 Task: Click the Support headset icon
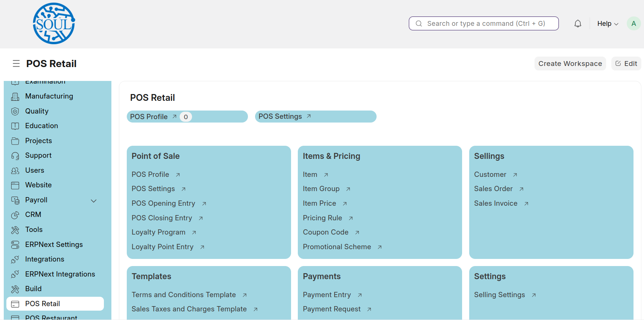tap(15, 156)
